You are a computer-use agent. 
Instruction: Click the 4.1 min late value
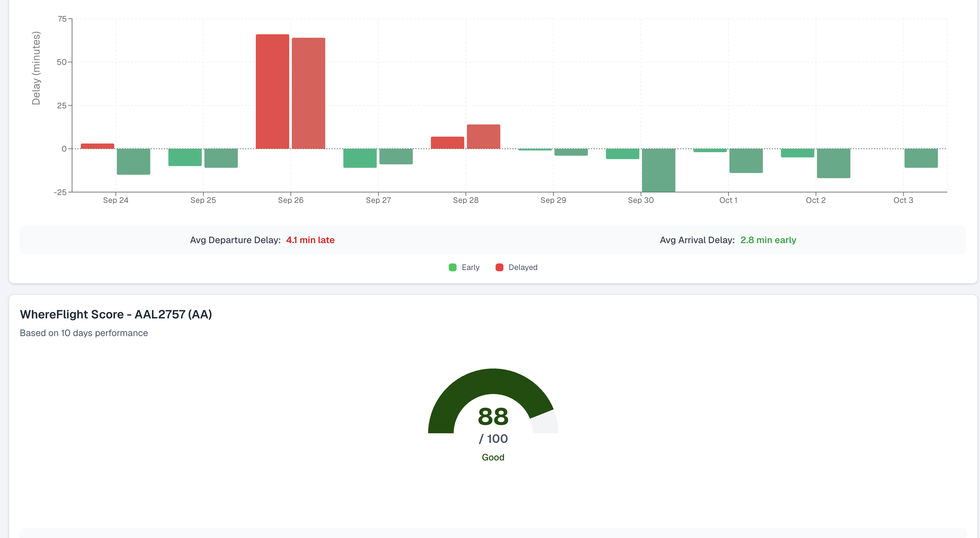[x=310, y=240]
